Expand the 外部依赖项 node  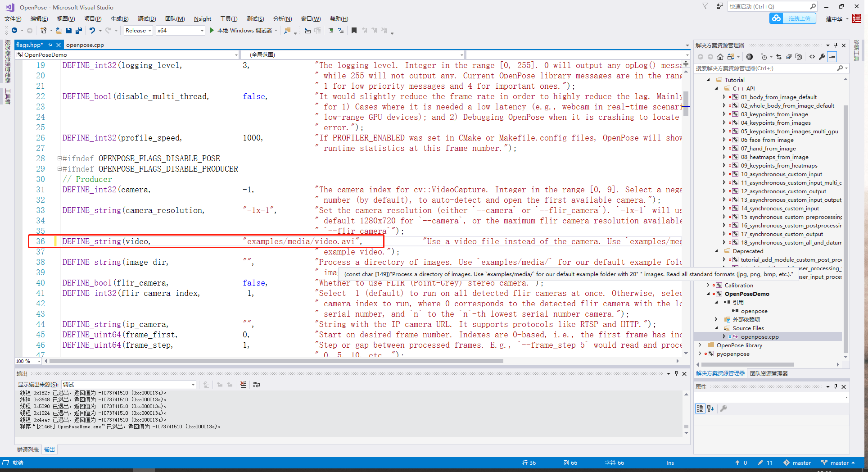click(716, 319)
